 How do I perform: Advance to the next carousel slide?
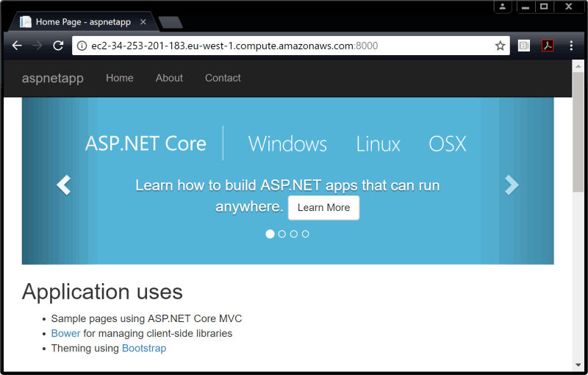[512, 185]
